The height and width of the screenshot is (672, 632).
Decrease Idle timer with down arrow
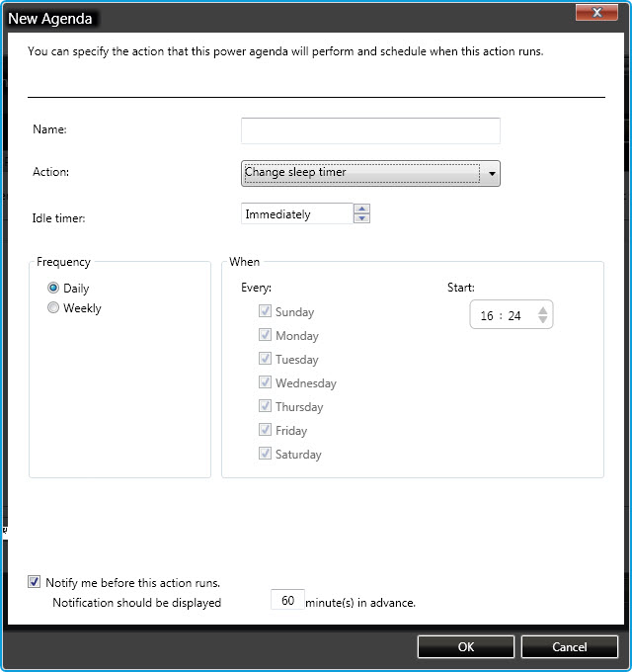coord(361,218)
